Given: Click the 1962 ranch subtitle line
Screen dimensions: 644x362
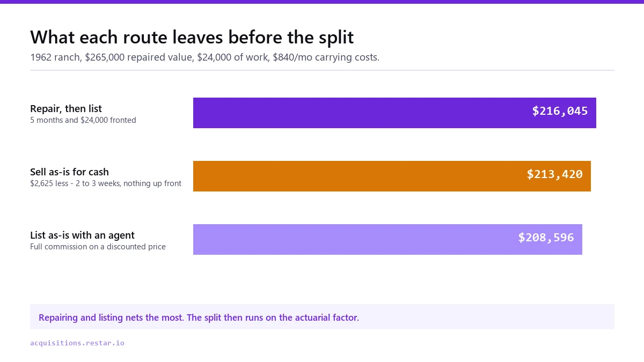Looking at the screenshot, I should pyautogui.click(x=204, y=57).
